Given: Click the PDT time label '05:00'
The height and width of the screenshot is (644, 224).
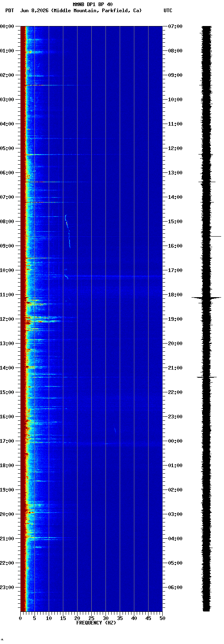Looking at the screenshot, I should (x=7, y=148).
